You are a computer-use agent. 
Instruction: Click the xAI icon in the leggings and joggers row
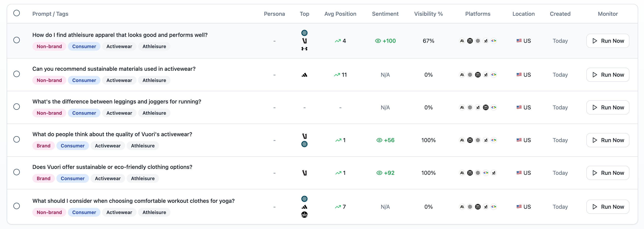click(x=478, y=107)
